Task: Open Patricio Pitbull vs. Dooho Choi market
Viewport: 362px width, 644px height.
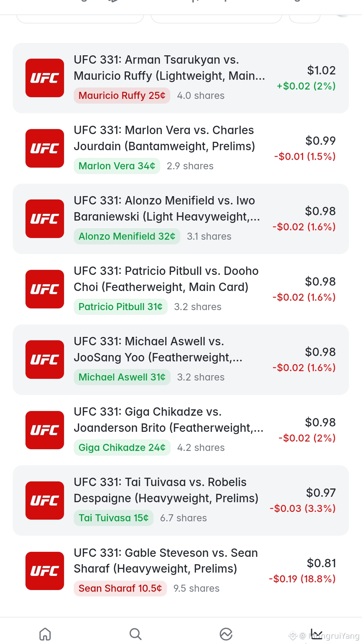Action: (181, 289)
